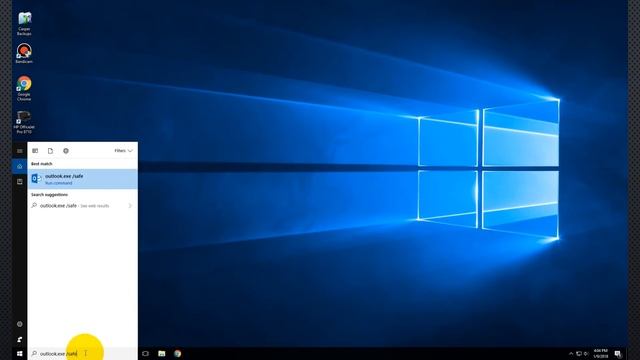Viewport: 640px width, 360px height.
Task: Filter search results by Settings gear
Action: click(66, 151)
